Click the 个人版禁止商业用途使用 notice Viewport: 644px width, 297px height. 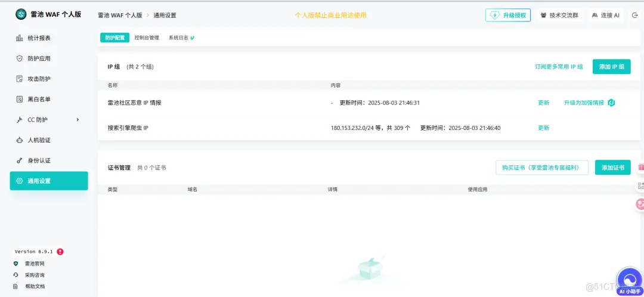(x=330, y=15)
